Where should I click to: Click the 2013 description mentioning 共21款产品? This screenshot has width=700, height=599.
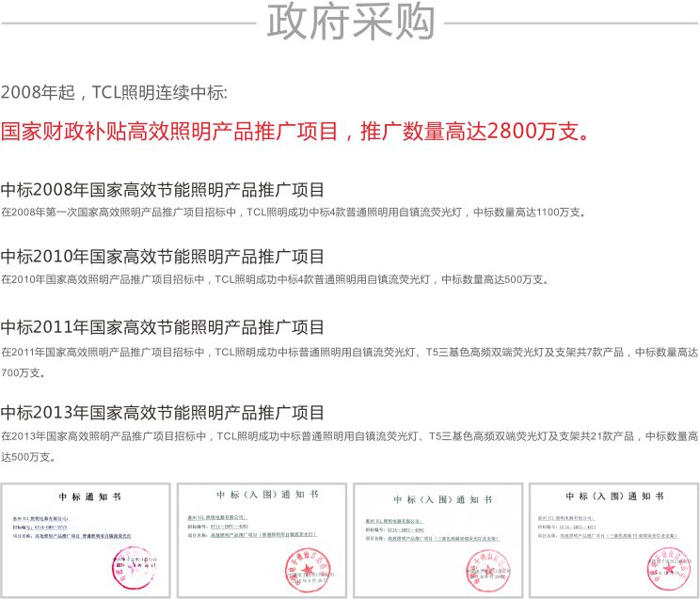click(x=350, y=436)
